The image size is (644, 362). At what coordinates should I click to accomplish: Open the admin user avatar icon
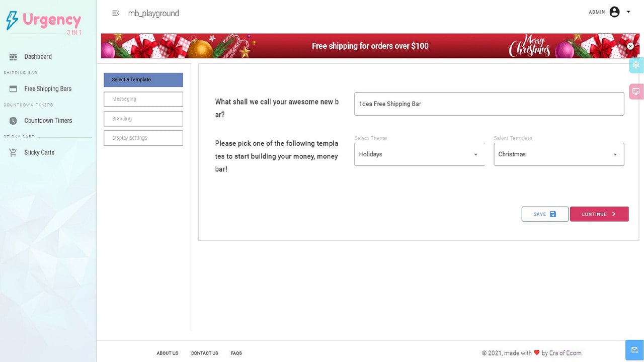[x=614, y=12]
